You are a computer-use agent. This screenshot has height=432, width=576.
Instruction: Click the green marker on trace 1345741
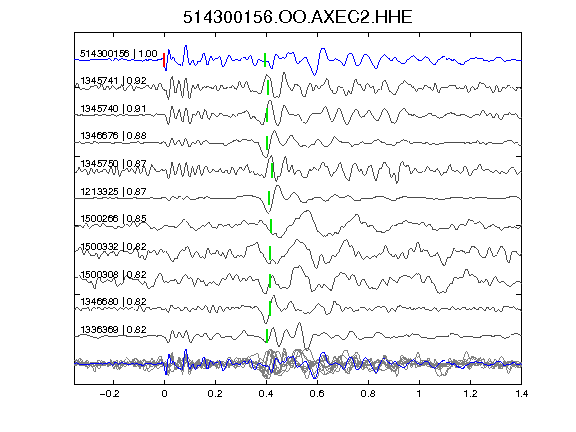[268, 88]
